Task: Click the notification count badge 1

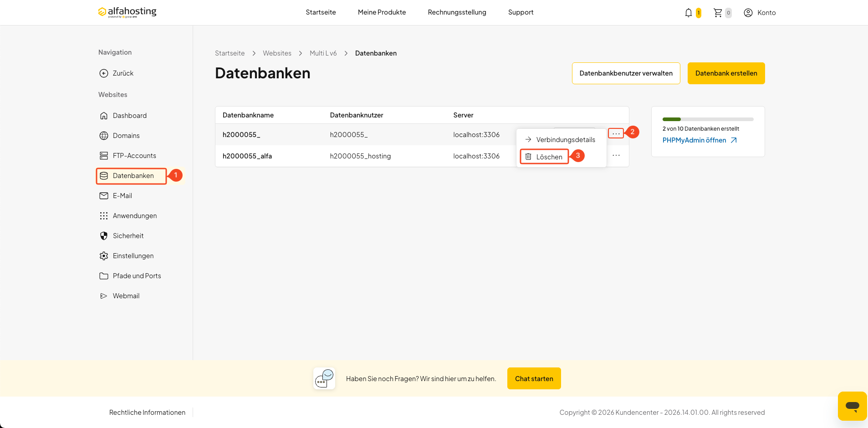Action: point(698,13)
